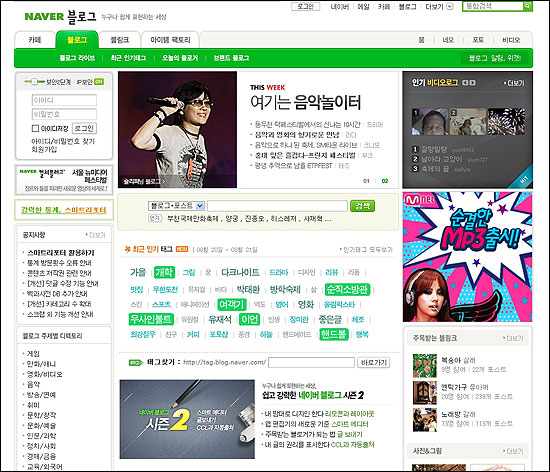Open the 아이디/비밀번호 찾기 link
The image size is (550, 472).
[x=63, y=141]
